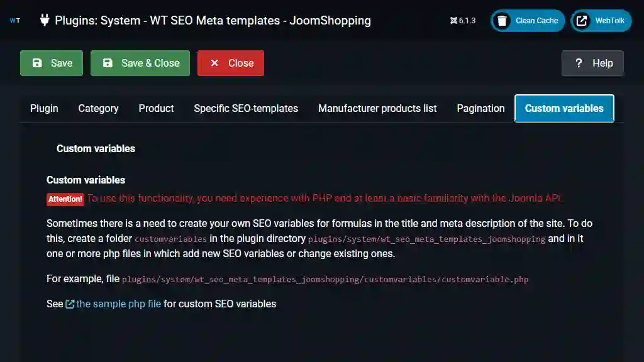Click the customvariable.php example file path

pyautogui.click(x=325, y=280)
